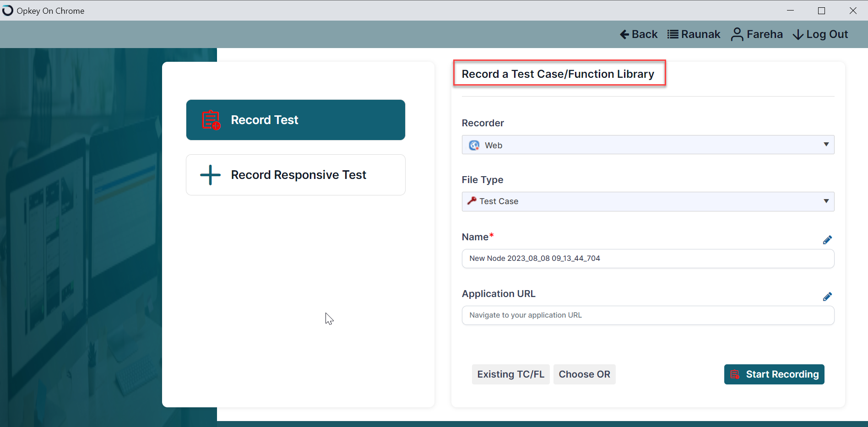
Task: Click the Fareha user profile
Action: (757, 34)
